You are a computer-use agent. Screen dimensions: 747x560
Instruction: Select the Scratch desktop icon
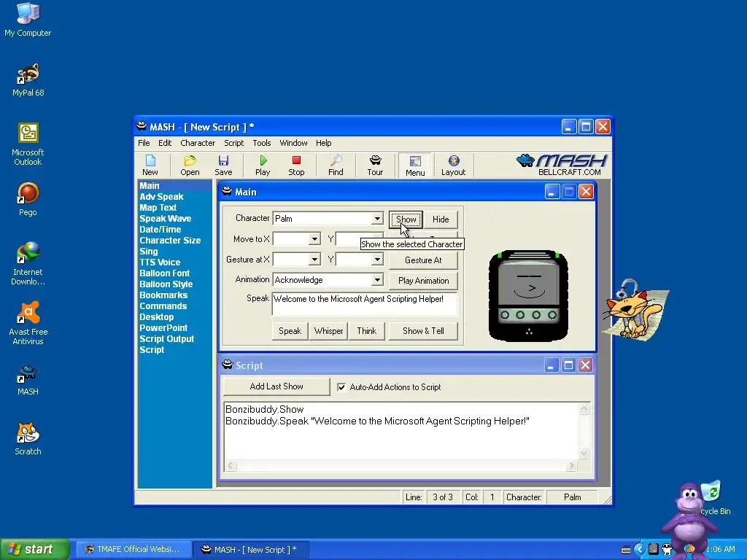pyautogui.click(x=28, y=438)
